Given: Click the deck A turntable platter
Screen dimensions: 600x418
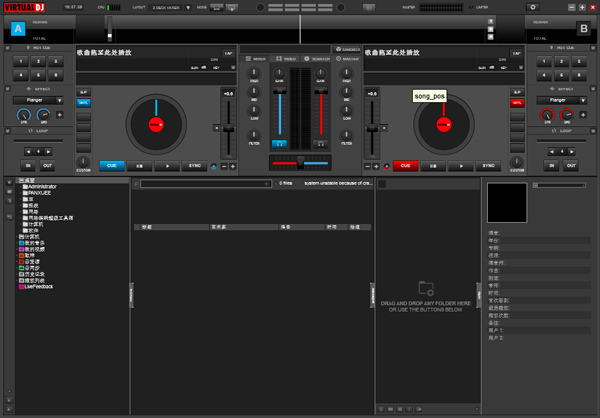Looking at the screenshot, I should pyautogui.click(x=155, y=123).
